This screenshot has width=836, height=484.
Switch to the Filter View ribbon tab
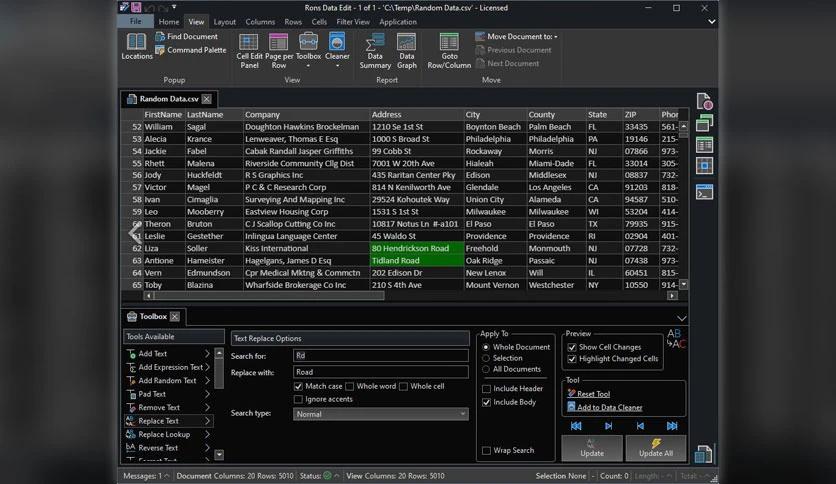coord(351,21)
